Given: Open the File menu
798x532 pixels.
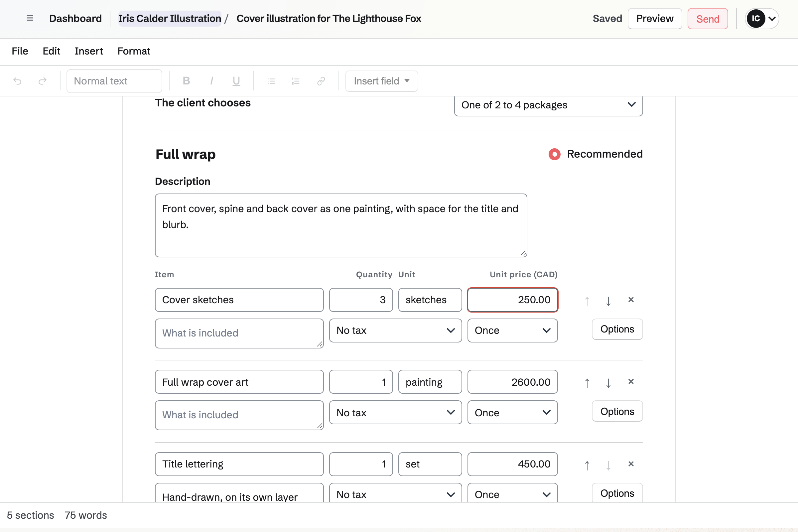Looking at the screenshot, I should [x=20, y=51].
